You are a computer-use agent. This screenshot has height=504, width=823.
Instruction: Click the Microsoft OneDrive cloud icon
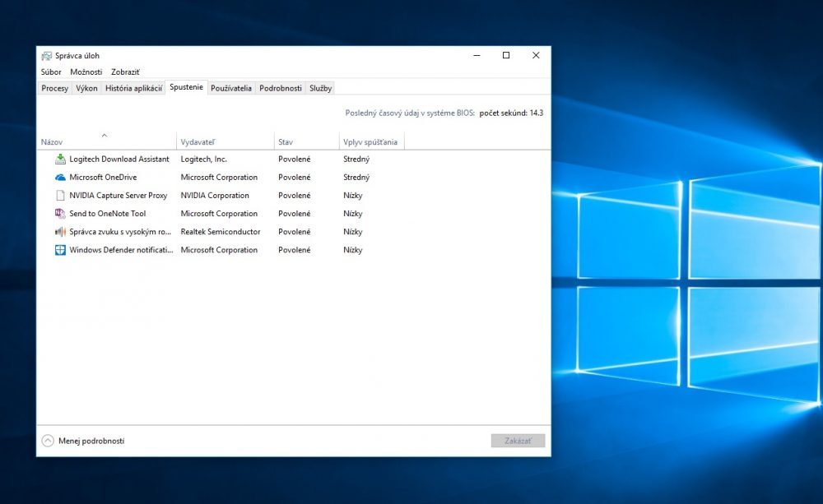click(60, 178)
